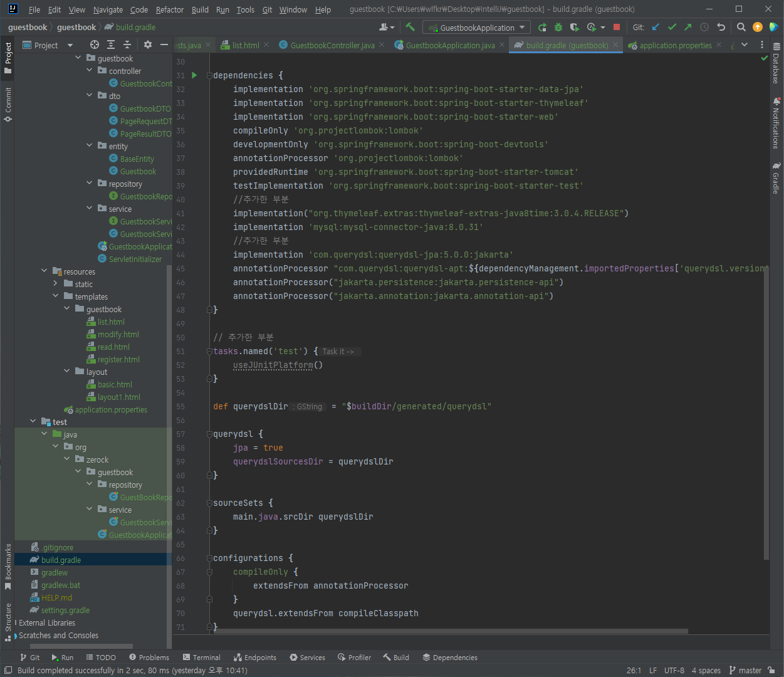Click the orange IDE update icon

coord(758,27)
